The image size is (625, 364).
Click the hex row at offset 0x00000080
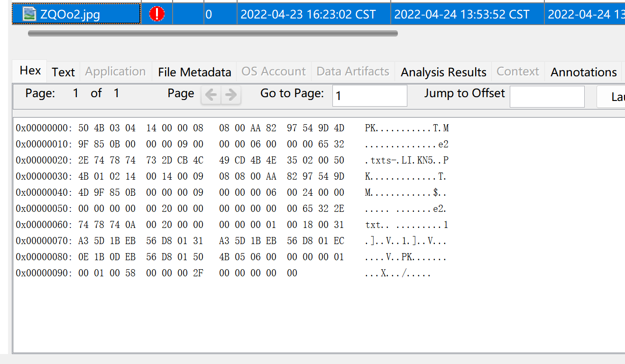point(231,257)
